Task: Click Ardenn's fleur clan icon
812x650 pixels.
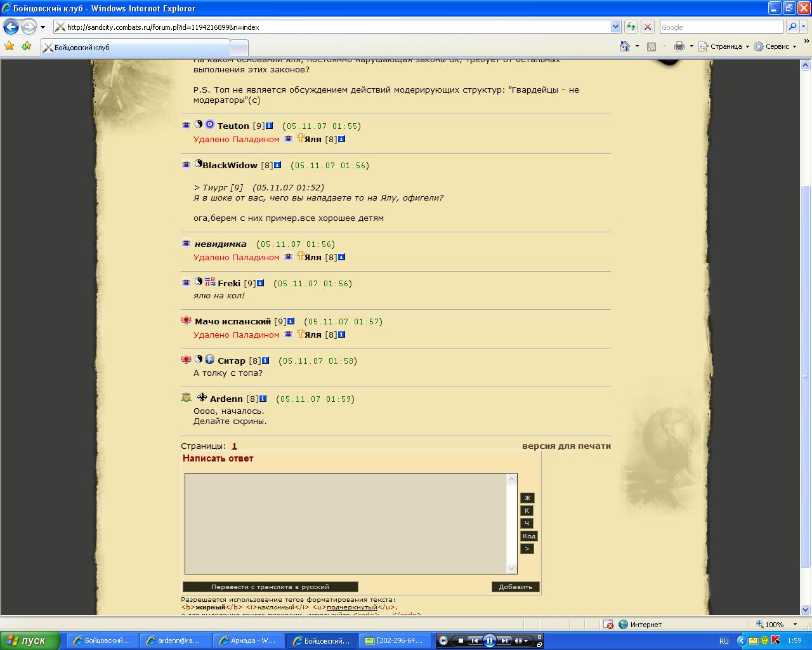Action: tap(202, 397)
